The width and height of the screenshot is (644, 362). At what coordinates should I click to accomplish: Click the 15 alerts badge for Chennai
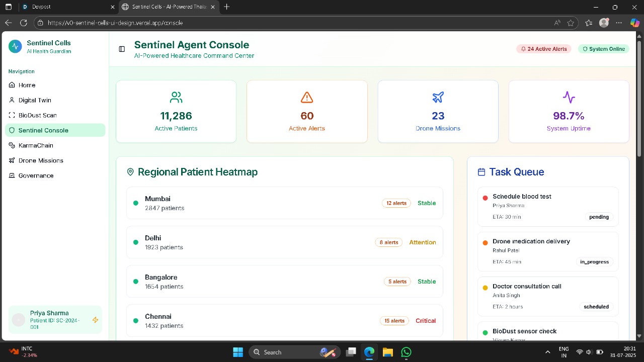point(394,321)
